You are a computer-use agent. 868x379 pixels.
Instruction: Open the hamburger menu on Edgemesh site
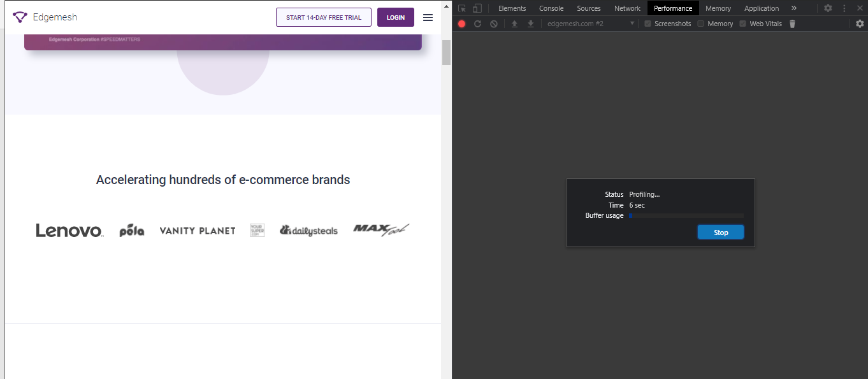coord(428,17)
